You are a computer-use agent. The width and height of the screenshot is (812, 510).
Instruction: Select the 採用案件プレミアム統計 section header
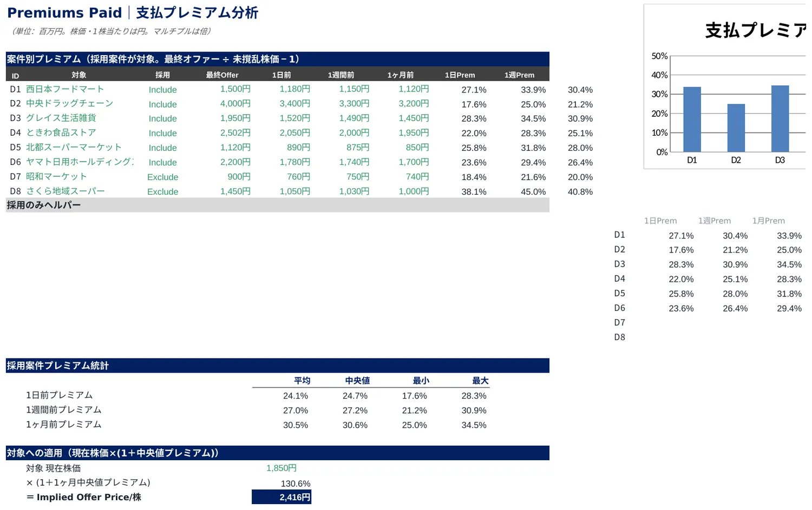pyautogui.click(x=278, y=366)
